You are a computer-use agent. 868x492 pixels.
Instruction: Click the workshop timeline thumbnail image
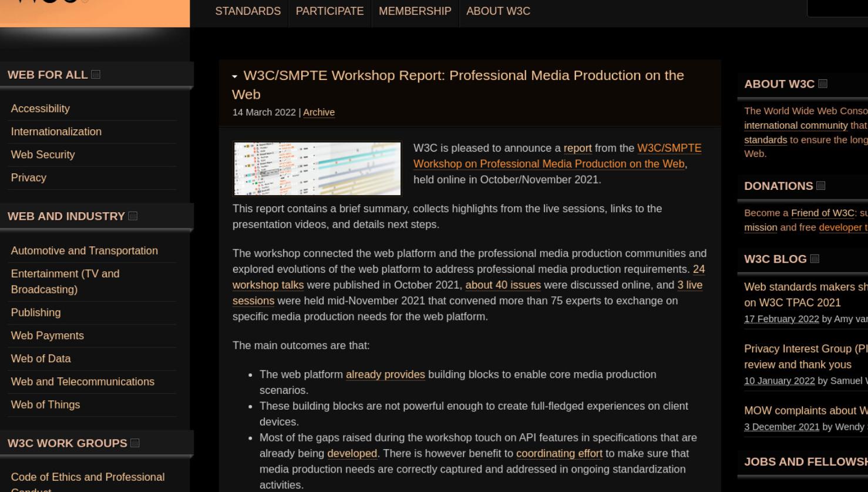click(x=317, y=168)
